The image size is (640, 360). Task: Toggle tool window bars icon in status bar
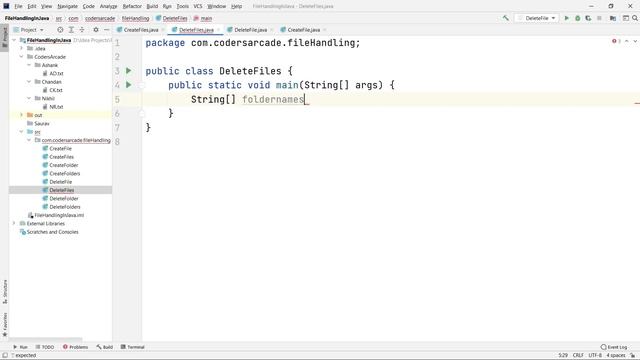click(x=5, y=356)
